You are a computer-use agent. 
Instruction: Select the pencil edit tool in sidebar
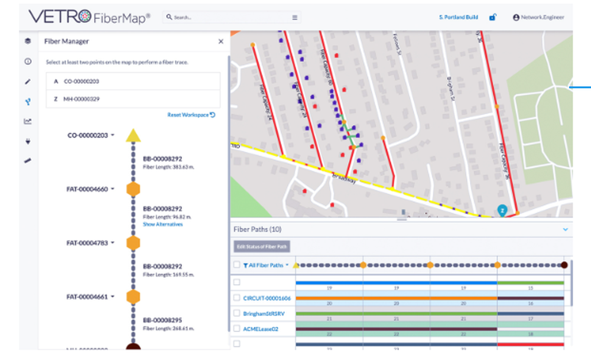[x=28, y=82]
